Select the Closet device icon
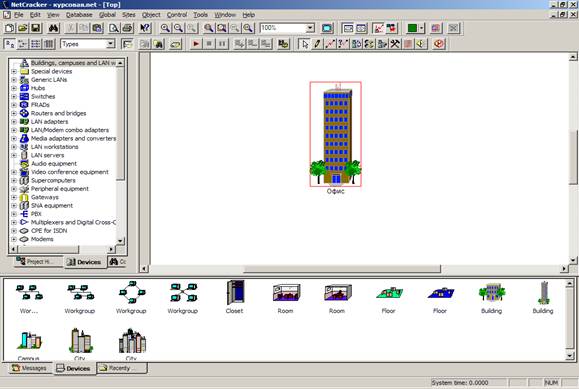579x389 pixels. [x=234, y=297]
